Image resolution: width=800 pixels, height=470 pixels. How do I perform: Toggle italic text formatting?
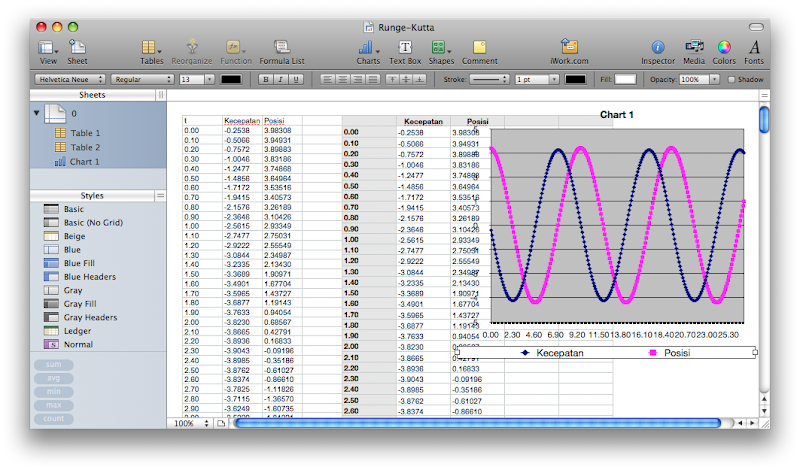pos(280,79)
